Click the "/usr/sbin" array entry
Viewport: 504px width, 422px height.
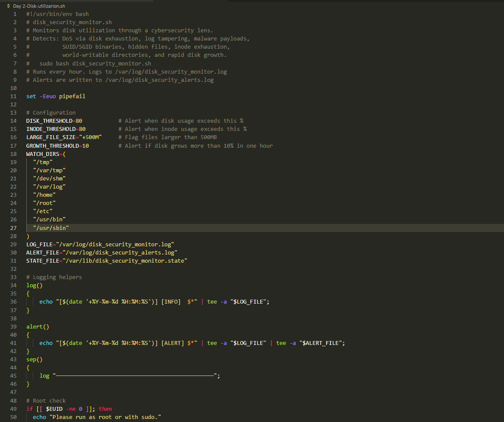point(51,228)
